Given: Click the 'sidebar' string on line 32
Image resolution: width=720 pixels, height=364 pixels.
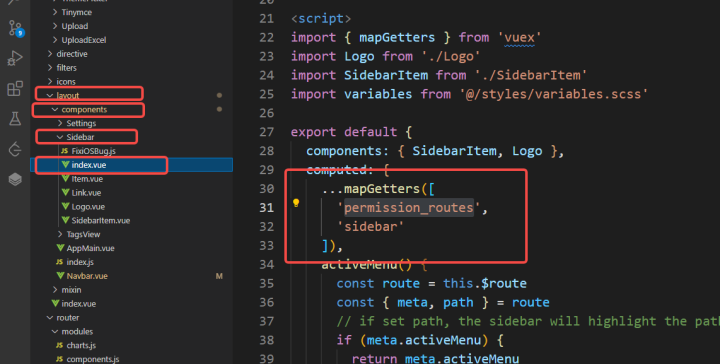Looking at the screenshot, I should (371, 226).
